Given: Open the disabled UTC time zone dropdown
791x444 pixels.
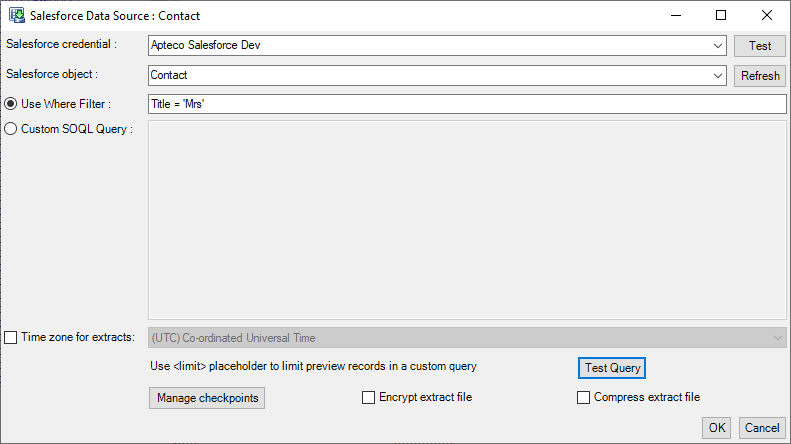Looking at the screenshot, I should click(x=467, y=338).
